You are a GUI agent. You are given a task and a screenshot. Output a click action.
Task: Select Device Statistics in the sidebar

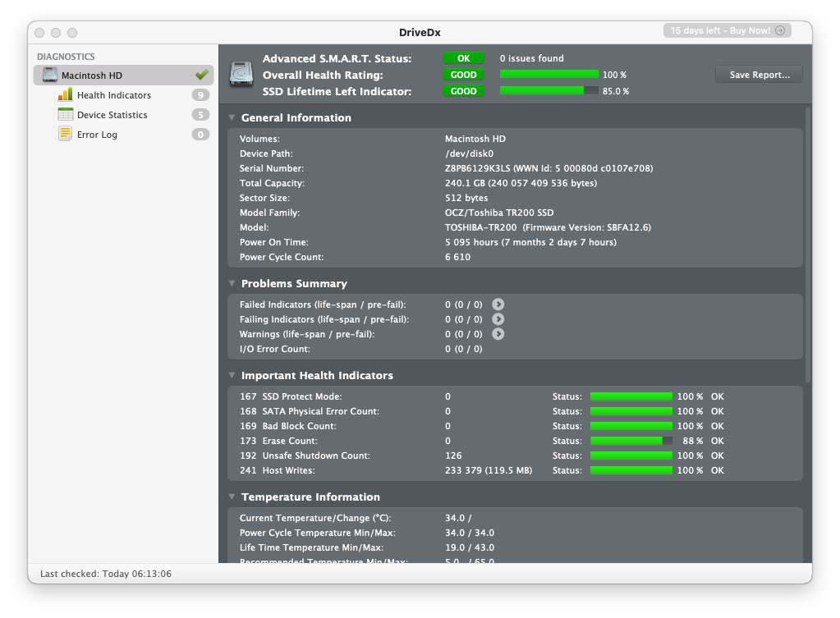point(112,115)
